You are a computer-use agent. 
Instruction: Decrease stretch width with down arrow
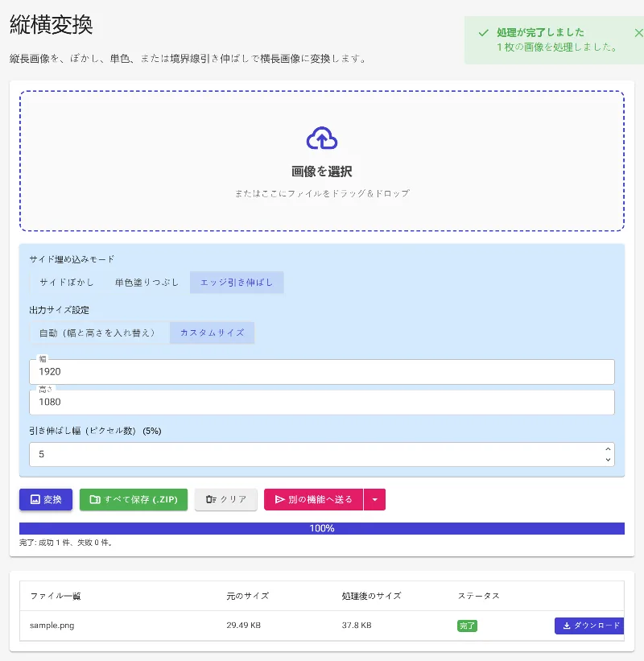point(608,460)
